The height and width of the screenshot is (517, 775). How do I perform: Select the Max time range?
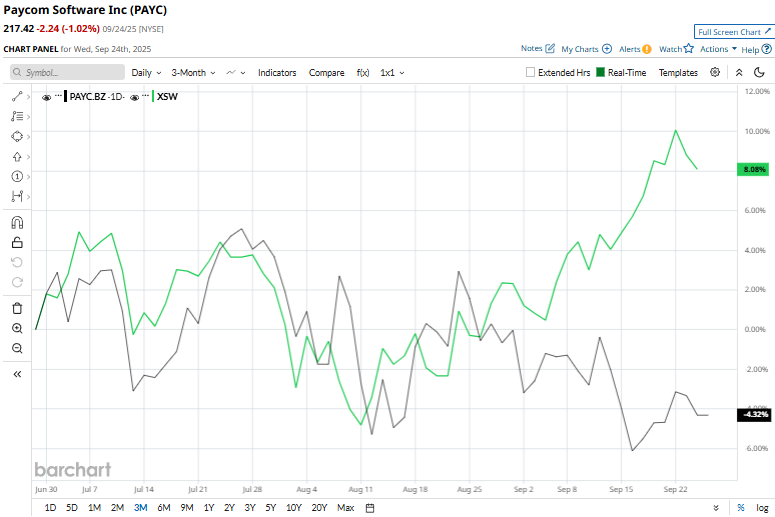click(345, 508)
